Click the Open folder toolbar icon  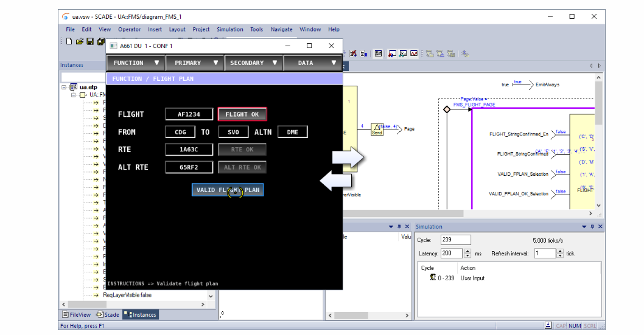click(x=80, y=41)
